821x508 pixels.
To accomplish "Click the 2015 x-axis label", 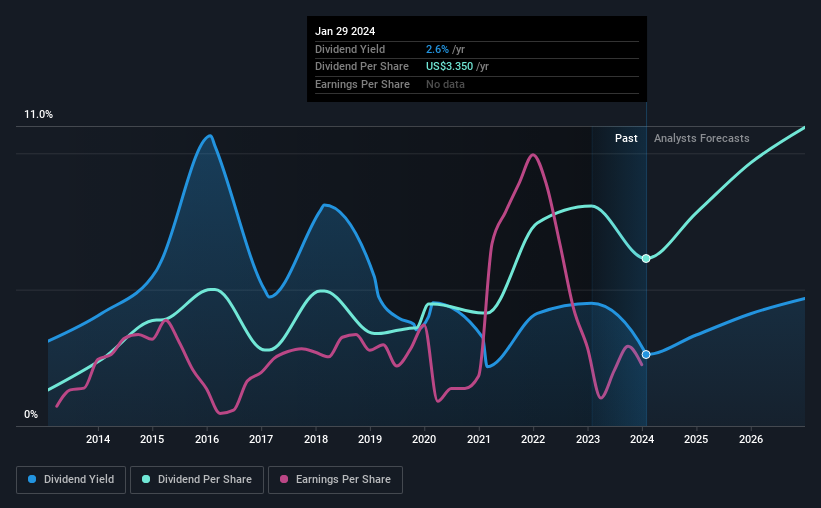I will click(x=152, y=439).
